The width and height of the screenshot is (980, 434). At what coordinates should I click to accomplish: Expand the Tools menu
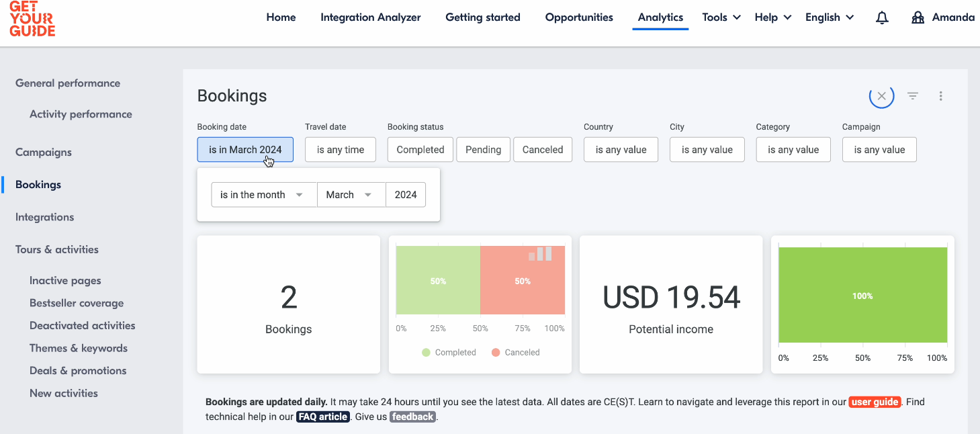tap(721, 17)
